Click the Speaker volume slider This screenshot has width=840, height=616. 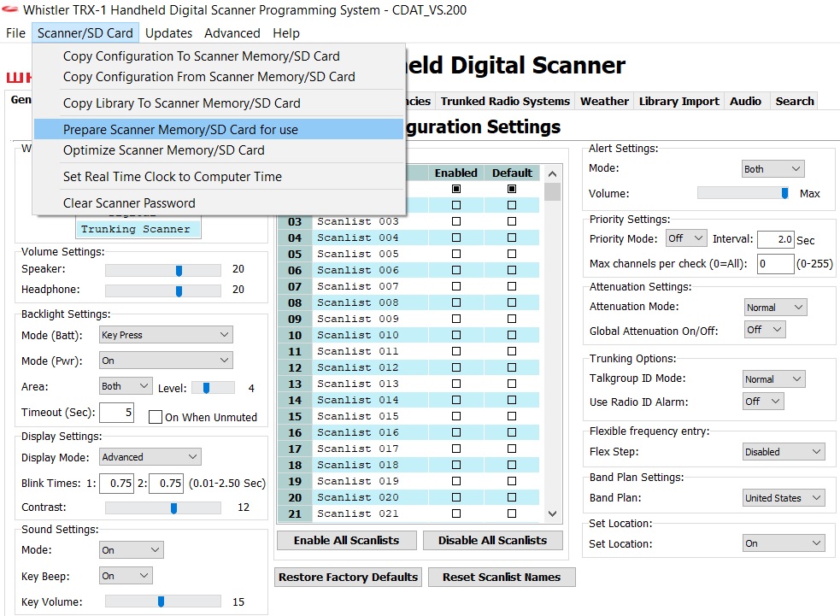(163, 270)
